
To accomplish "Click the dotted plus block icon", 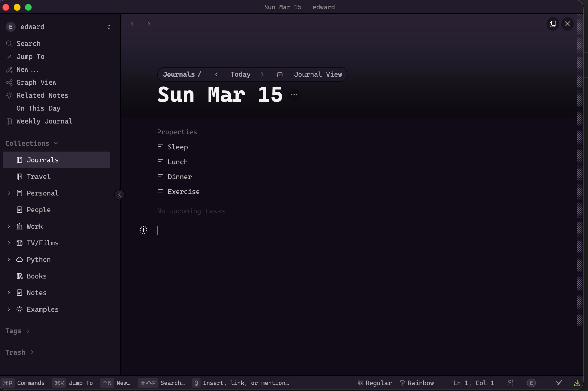I will 143,230.
